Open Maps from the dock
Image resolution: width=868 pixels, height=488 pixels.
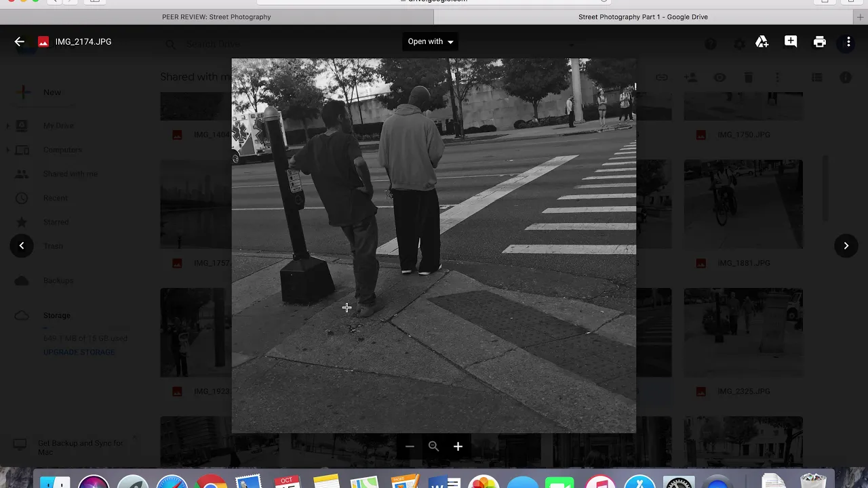[x=366, y=482]
